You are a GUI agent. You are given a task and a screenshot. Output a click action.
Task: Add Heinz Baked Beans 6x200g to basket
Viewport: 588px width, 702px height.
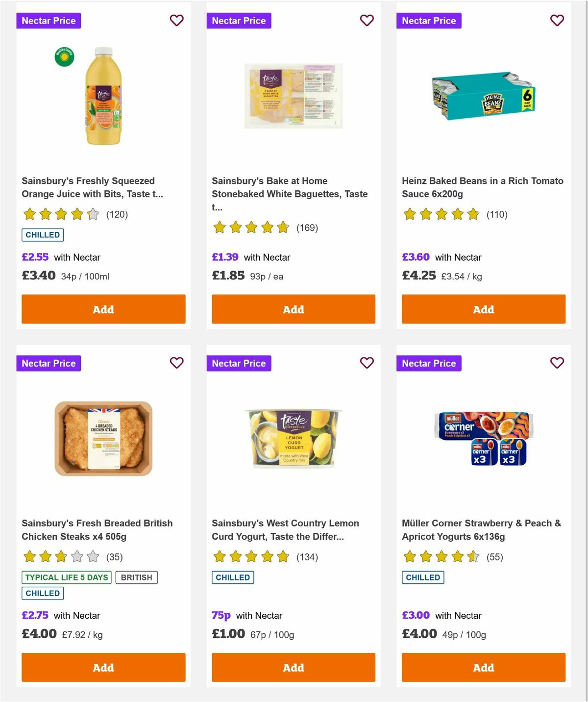click(x=483, y=309)
